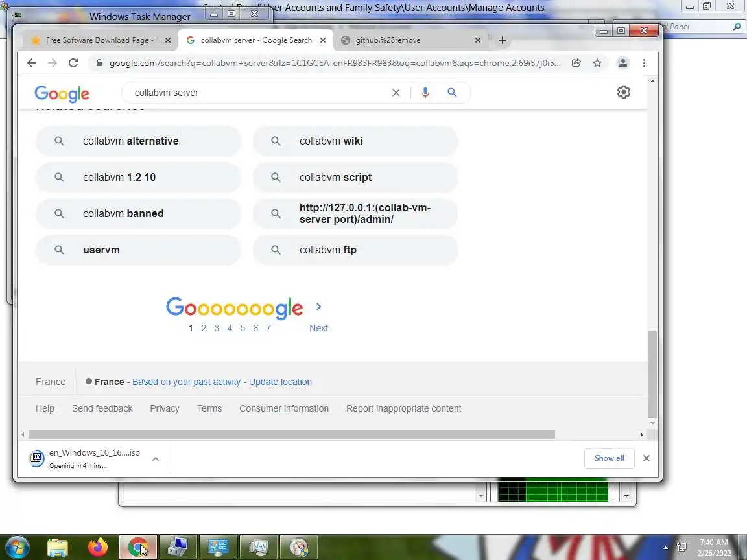Image resolution: width=747 pixels, height=560 pixels.
Task: Open the 127.0.0.1 collab-vm-server admin suggestion
Action: click(x=355, y=213)
